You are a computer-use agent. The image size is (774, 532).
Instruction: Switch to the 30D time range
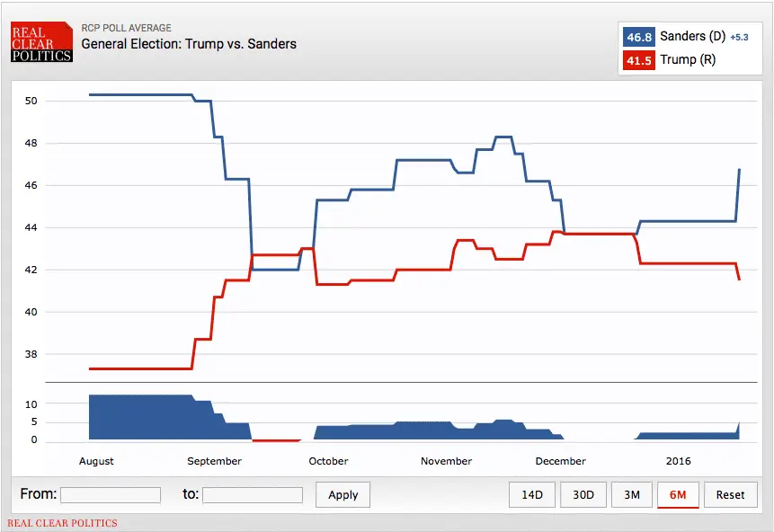583,494
